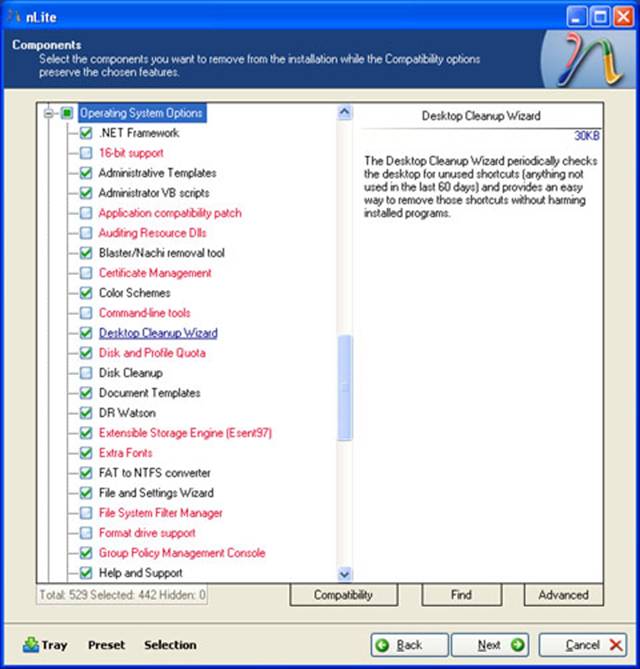Open the Advanced options button
640x669 pixels.
pyautogui.click(x=563, y=595)
